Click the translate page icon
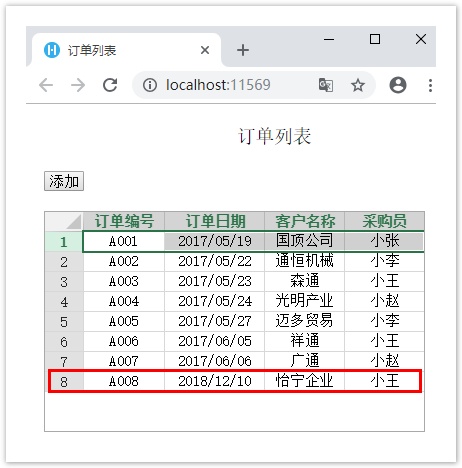The height and width of the screenshot is (468, 462). click(x=326, y=85)
